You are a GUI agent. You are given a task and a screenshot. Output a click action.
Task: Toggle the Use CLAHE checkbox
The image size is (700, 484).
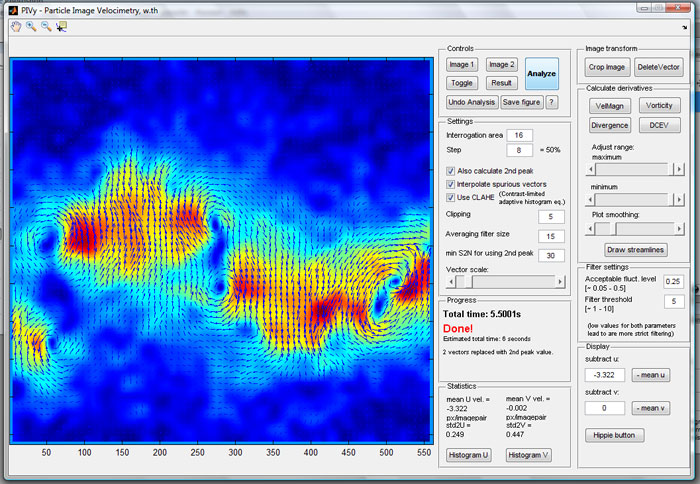[450, 197]
